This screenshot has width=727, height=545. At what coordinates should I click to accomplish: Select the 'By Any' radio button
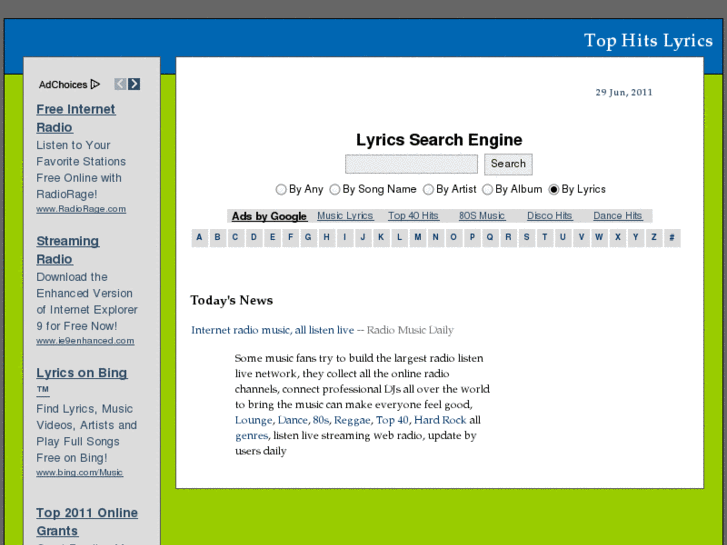point(281,189)
